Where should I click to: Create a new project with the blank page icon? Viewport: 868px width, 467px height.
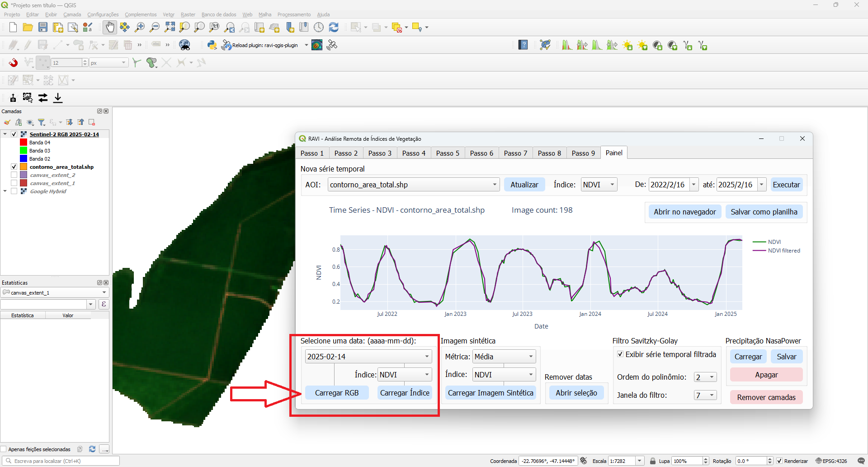pyautogui.click(x=13, y=27)
